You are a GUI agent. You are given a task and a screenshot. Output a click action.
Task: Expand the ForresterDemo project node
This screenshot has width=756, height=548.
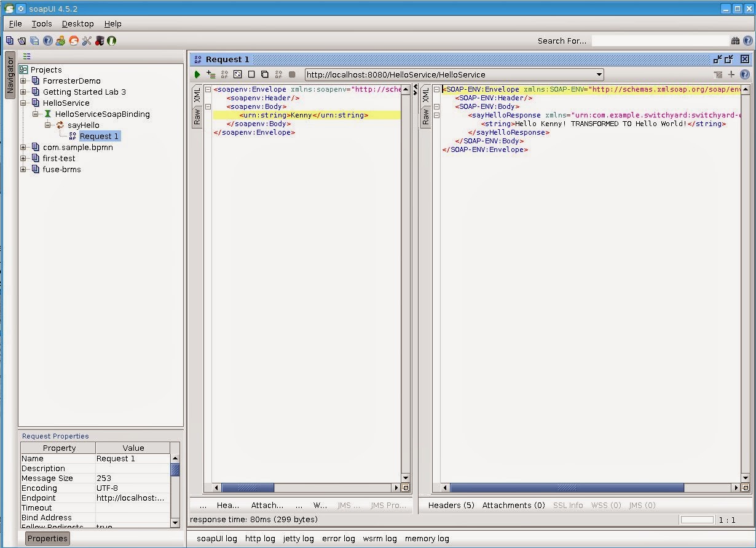pyautogui.click(x=24, y=81)
